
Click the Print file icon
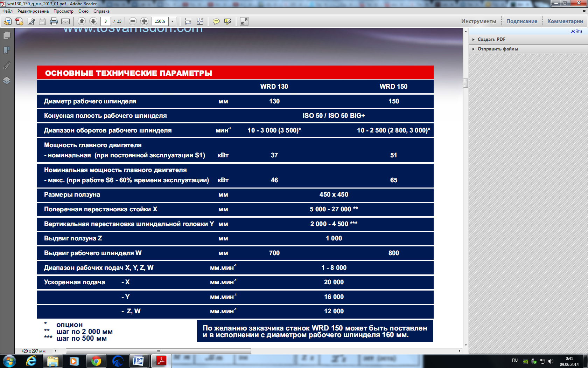(x=54, y=21)
